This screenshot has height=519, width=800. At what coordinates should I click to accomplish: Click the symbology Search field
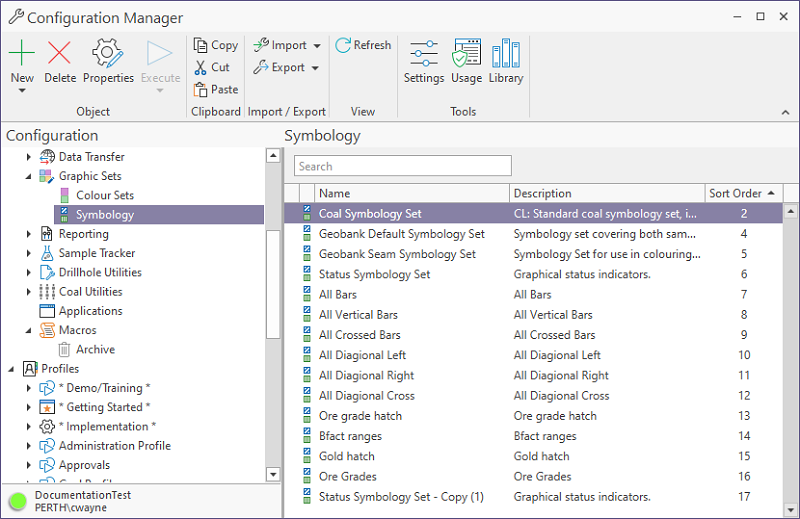pos(402,166)
